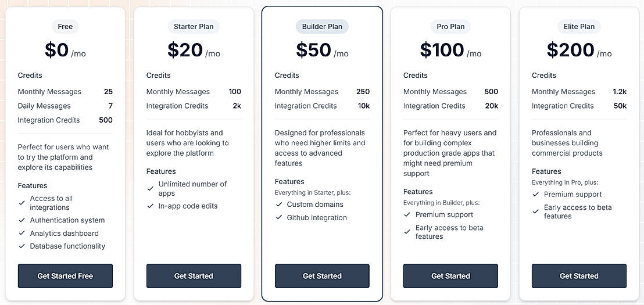The height and width of the screenshot is (305, 644).
Task: Click checkmark beside Github integration
Action: 278,218
